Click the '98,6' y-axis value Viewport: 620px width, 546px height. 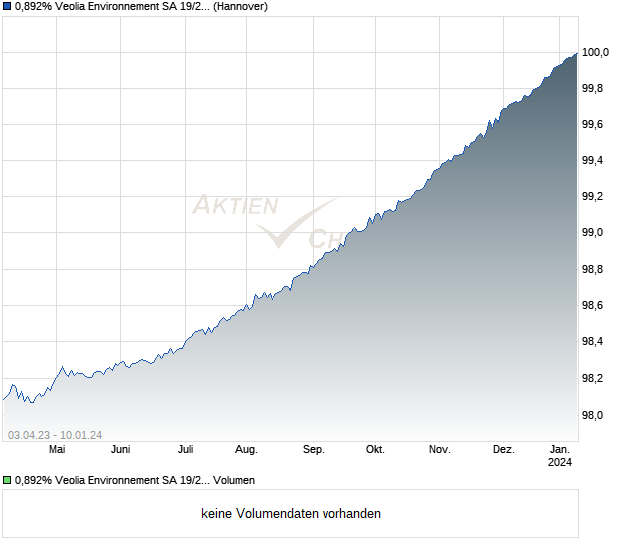593,305
